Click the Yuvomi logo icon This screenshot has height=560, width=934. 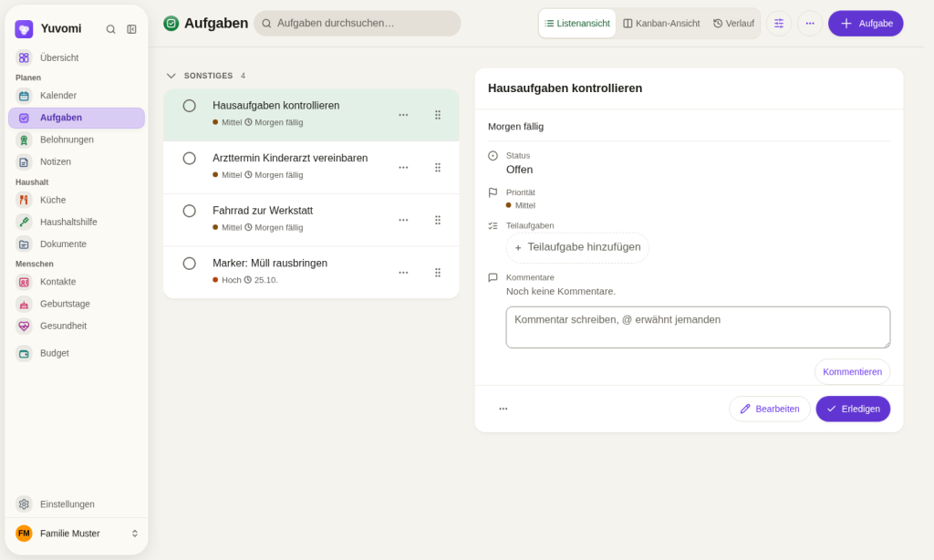pyautogui.click(x=24, y=28)
